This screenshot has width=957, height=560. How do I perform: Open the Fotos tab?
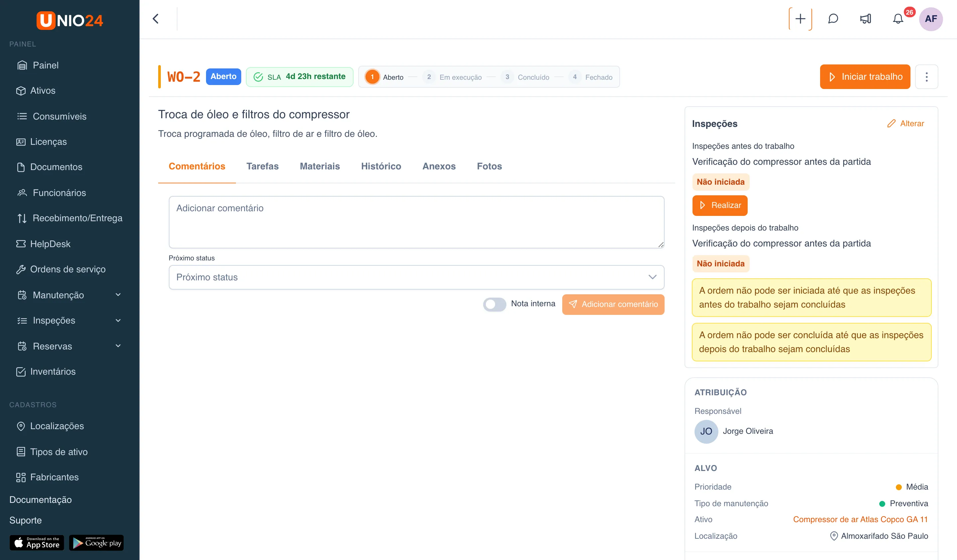tap(489, 167)
